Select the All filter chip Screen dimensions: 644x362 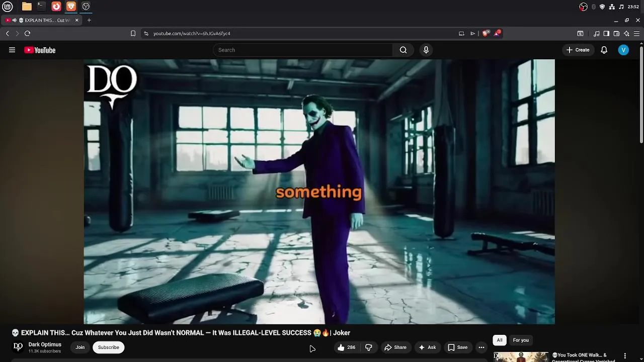pos(500,340)
